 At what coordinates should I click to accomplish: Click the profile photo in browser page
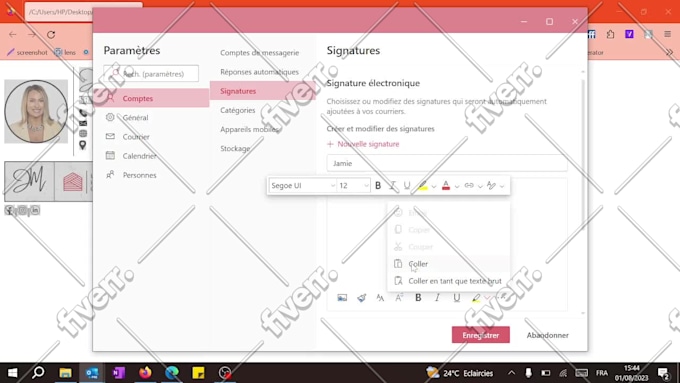(36, 111)
